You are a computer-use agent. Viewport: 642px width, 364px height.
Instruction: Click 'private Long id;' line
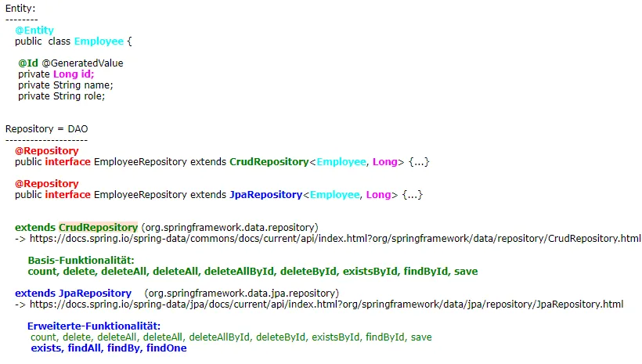pos(56,74)
